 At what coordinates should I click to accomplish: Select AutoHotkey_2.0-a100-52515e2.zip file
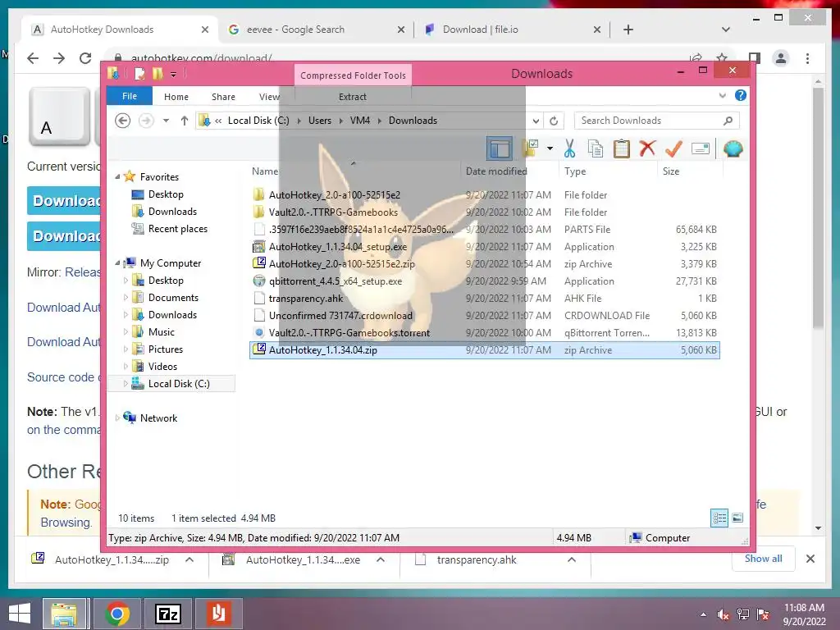485,263
